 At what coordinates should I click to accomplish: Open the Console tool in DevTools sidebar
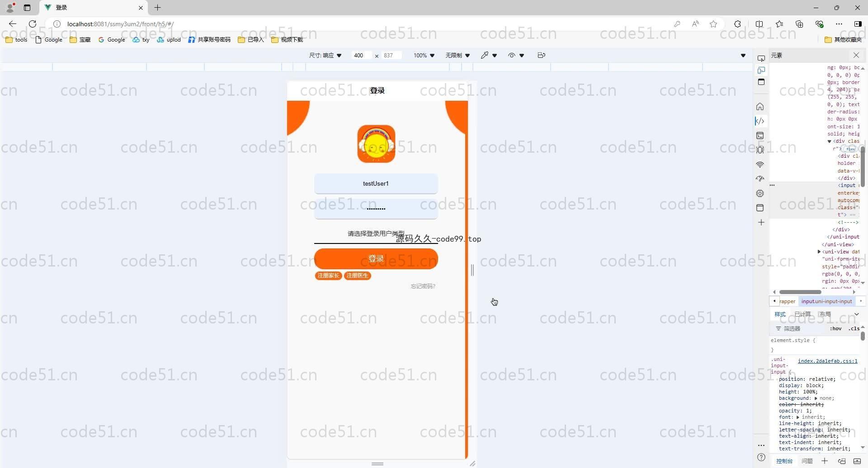click(x=760, y=136)
